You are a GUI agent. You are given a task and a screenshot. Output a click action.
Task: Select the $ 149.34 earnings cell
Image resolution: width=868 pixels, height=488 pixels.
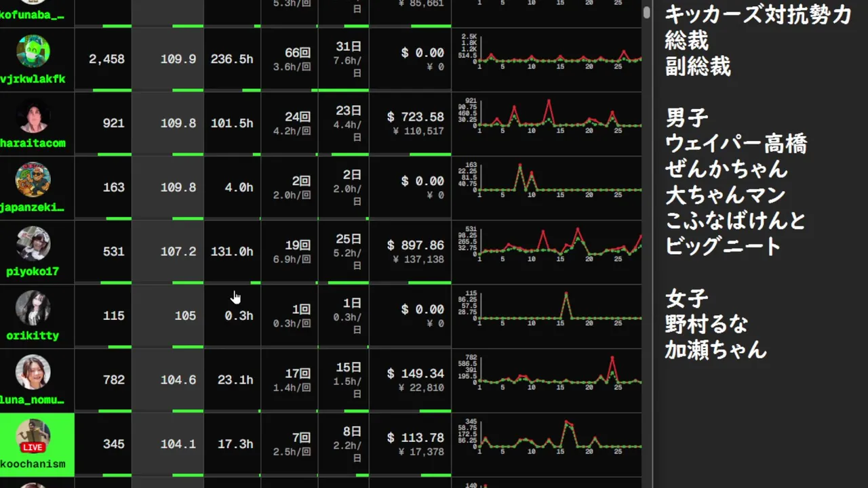(x=410, y=380)
